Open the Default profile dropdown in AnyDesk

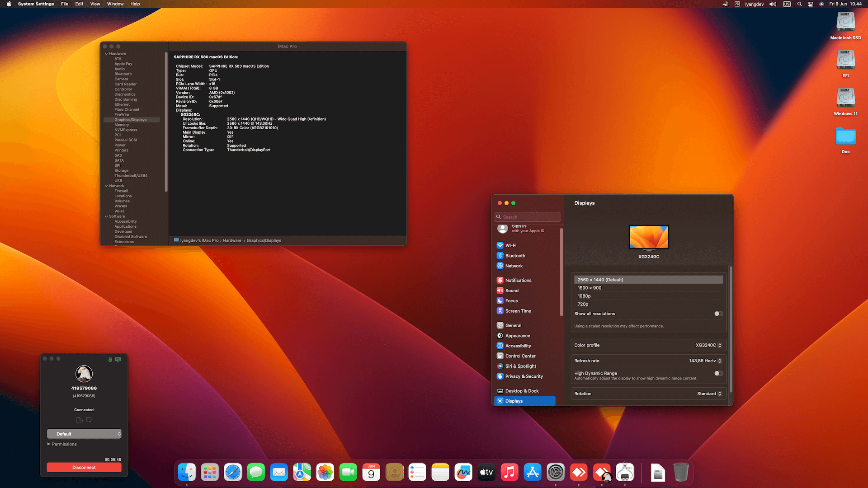click(84, 434)
